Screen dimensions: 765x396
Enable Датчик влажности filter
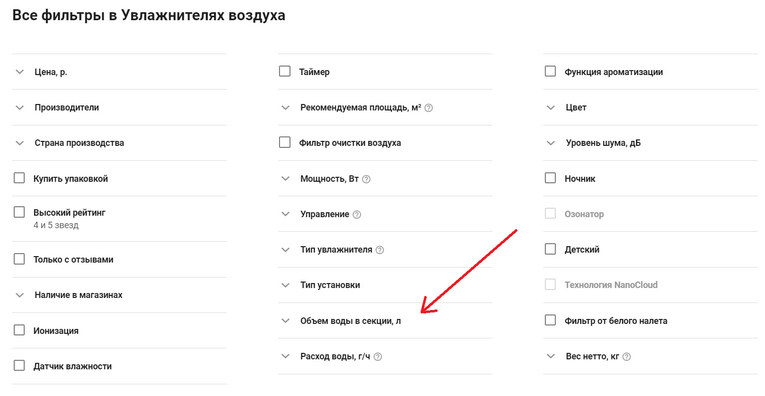point(19,366)
